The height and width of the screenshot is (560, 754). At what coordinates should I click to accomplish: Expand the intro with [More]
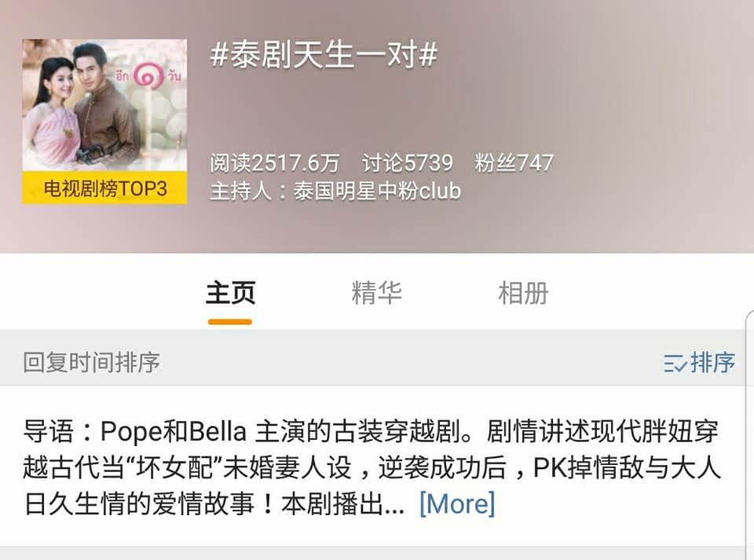457,503
